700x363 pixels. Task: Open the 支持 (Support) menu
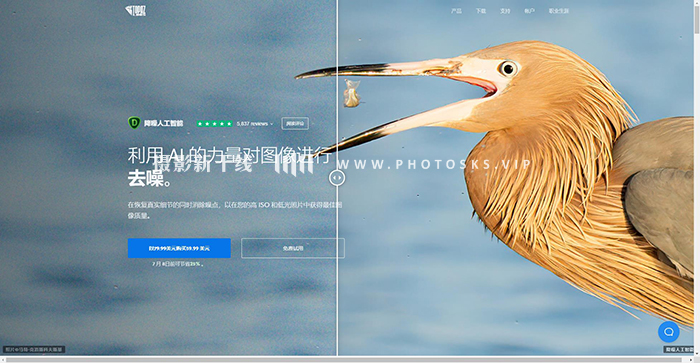click(505, 11)
